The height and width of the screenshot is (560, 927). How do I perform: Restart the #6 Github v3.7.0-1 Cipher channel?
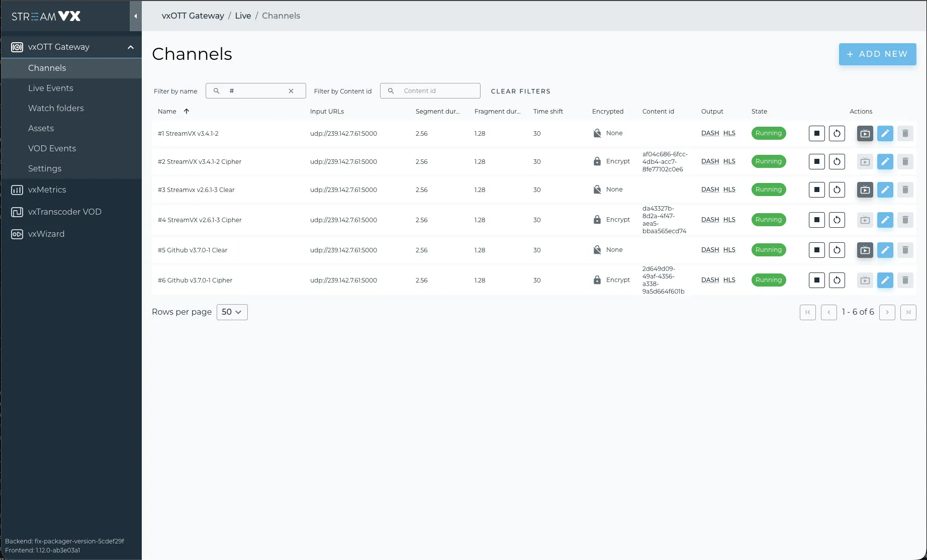(837, 280)
